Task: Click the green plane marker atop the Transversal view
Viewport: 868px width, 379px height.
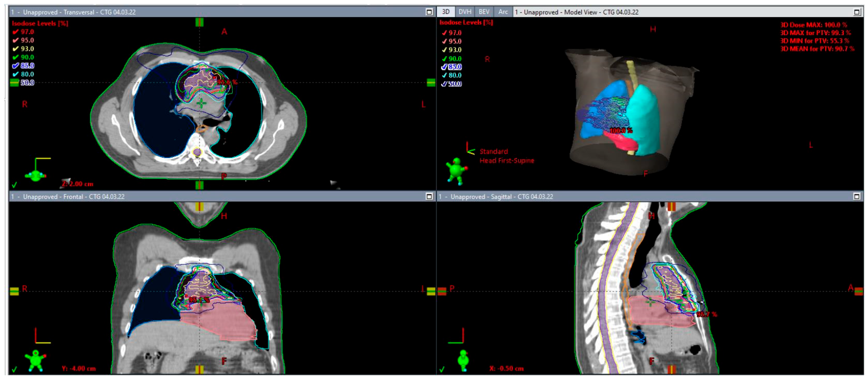Action: tap(199, 22)
